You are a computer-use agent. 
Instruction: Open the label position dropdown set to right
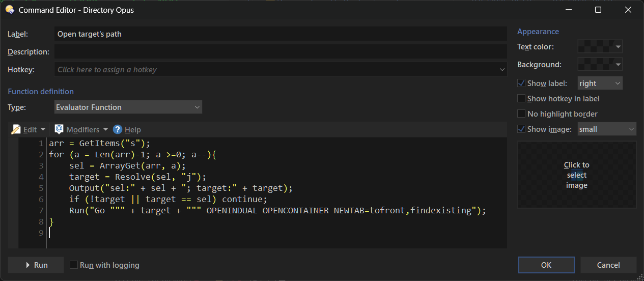point(618,83)
